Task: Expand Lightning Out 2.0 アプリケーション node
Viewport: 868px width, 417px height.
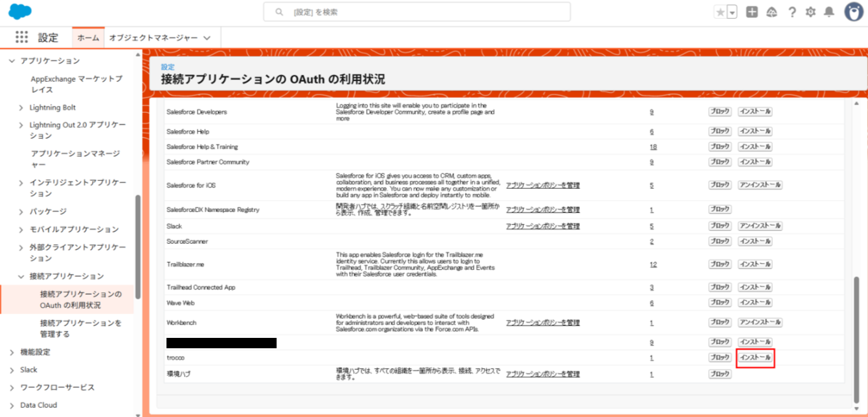Action: click(x=21, y=125)
